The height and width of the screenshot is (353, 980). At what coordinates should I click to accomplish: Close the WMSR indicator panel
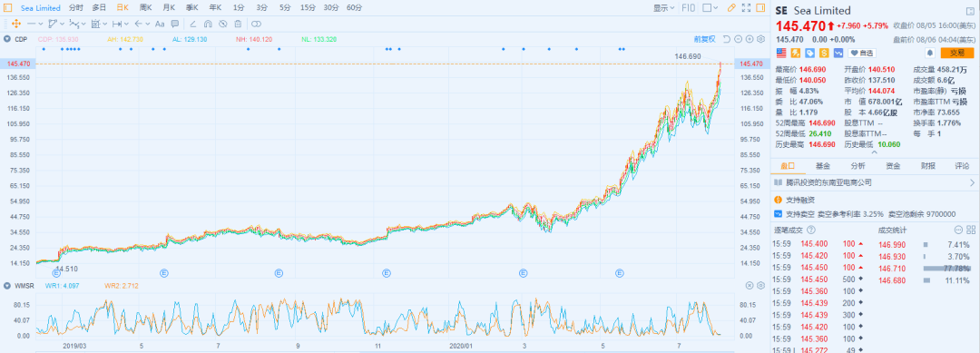[x=750, y=286]
